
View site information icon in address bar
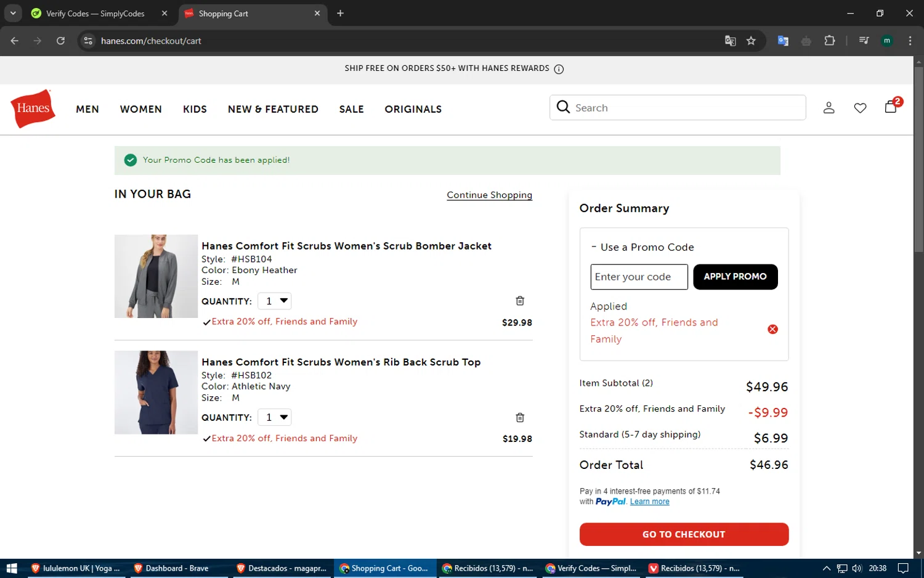[x=88, y=41]
